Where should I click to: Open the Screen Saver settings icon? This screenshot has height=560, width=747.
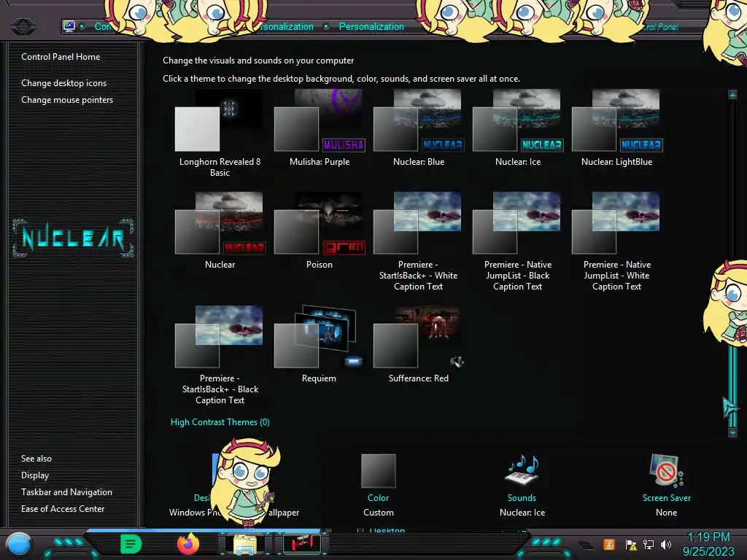[x=666, y=470]
